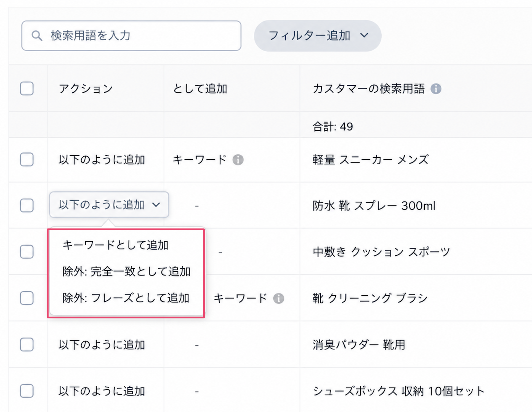532x412 pixels.
Task: Check the シューズボックス 収納 row checkbox
Action: 27,391
